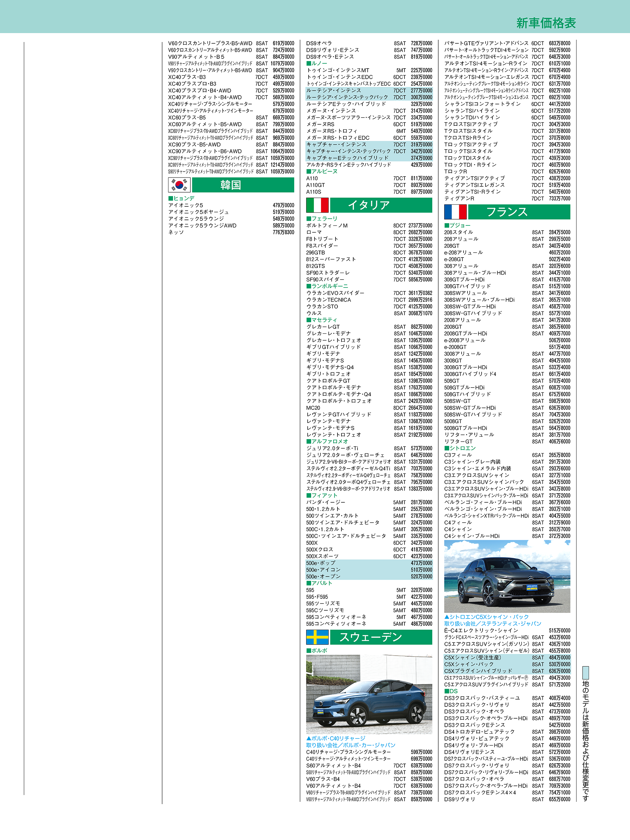The image size is (630, 840).
Task: Click the ランボルギーニ brand heading
Action: tap(329, 286)
